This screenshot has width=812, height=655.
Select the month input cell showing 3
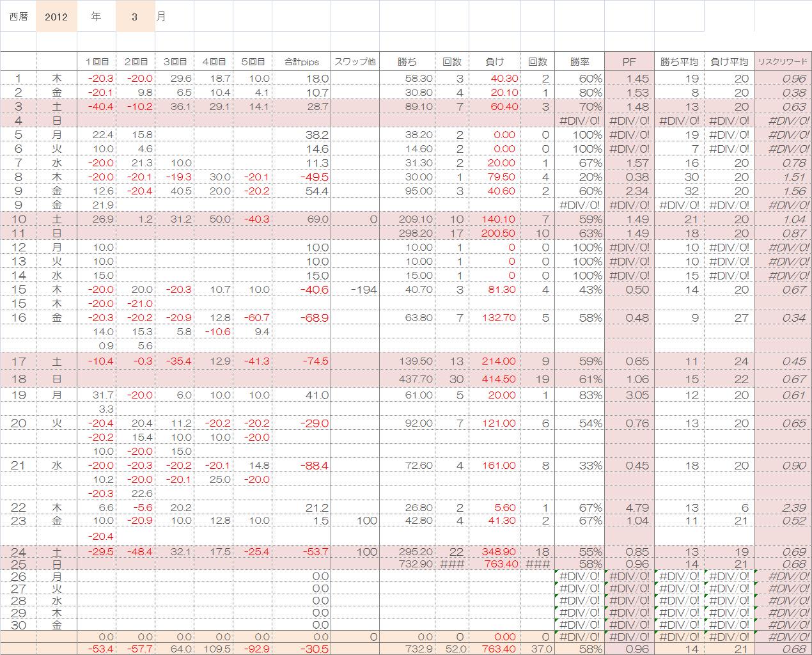tap(135, 16)
